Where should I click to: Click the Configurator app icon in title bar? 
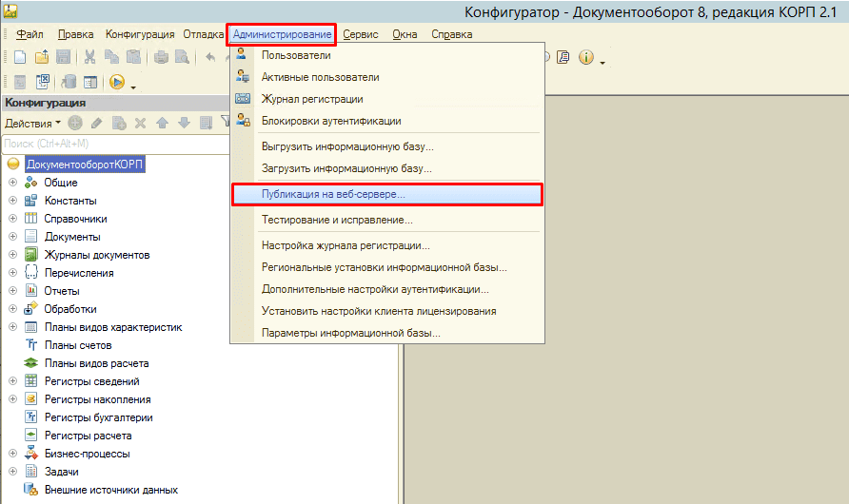coord(10,10)
